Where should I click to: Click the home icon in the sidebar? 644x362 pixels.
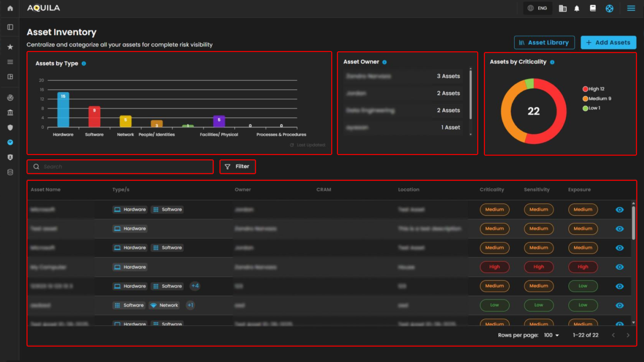10,8
